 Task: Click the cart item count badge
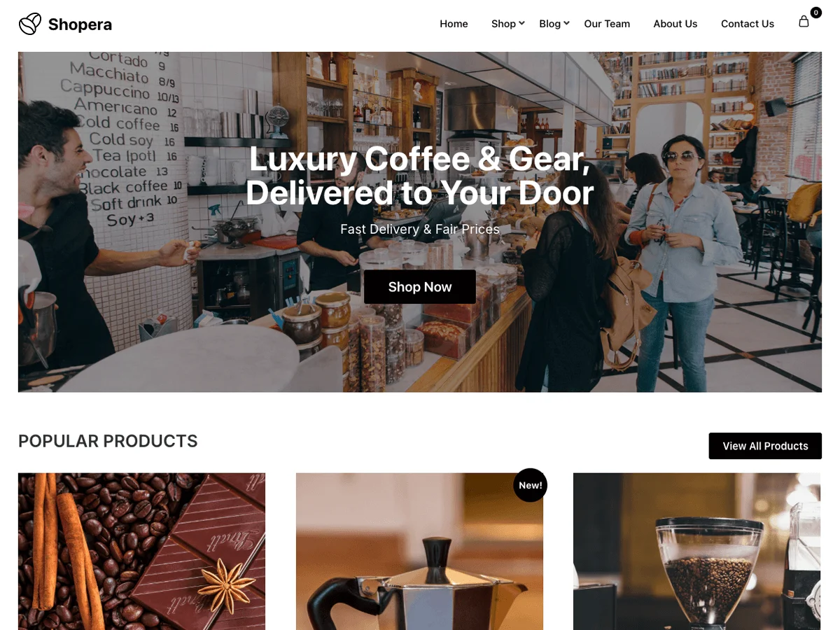(815, 13)
